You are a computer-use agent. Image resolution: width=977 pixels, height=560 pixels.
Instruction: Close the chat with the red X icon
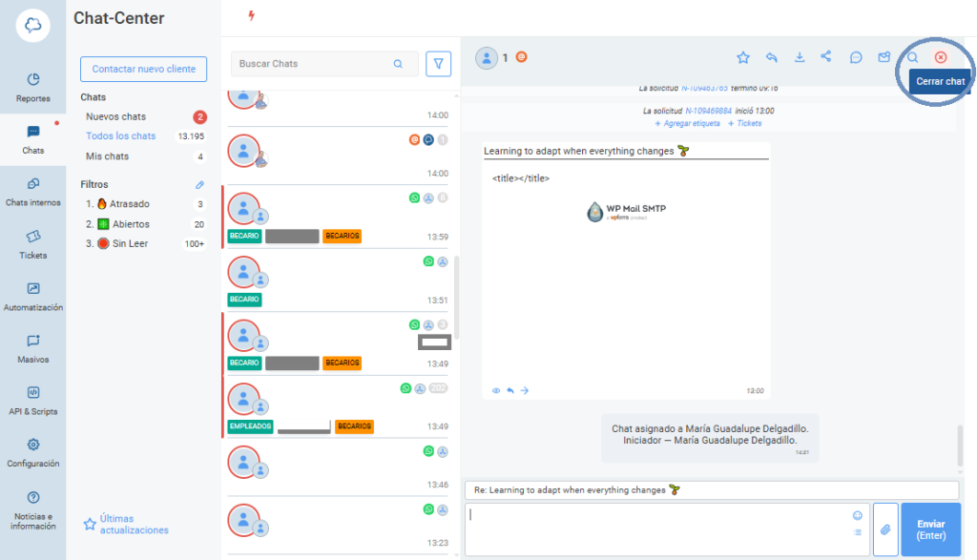pos(940,57)
